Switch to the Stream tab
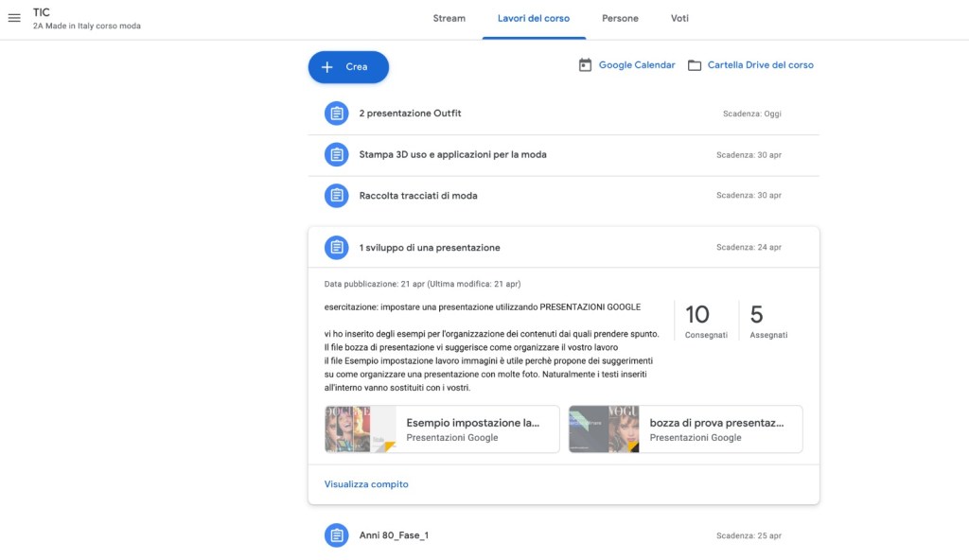Viewport: 969px width, 560px height. (x=449, y=19)
